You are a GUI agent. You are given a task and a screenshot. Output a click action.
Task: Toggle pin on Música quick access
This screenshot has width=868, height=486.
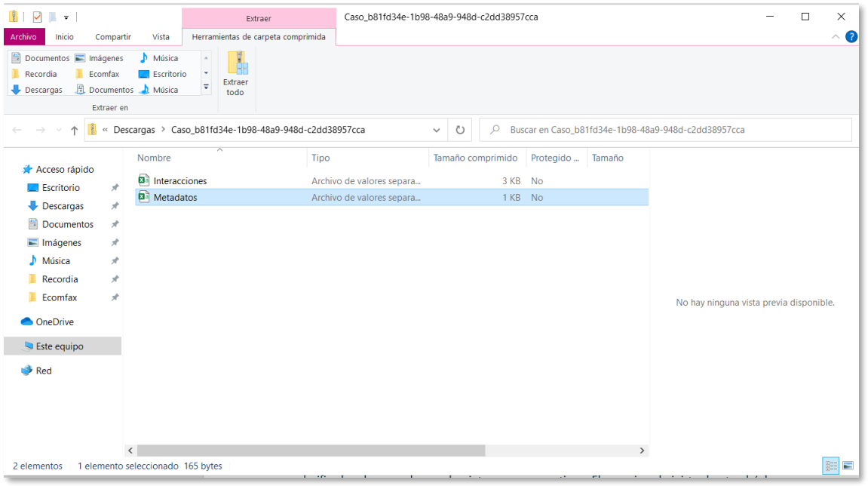[x=115, y=261]
